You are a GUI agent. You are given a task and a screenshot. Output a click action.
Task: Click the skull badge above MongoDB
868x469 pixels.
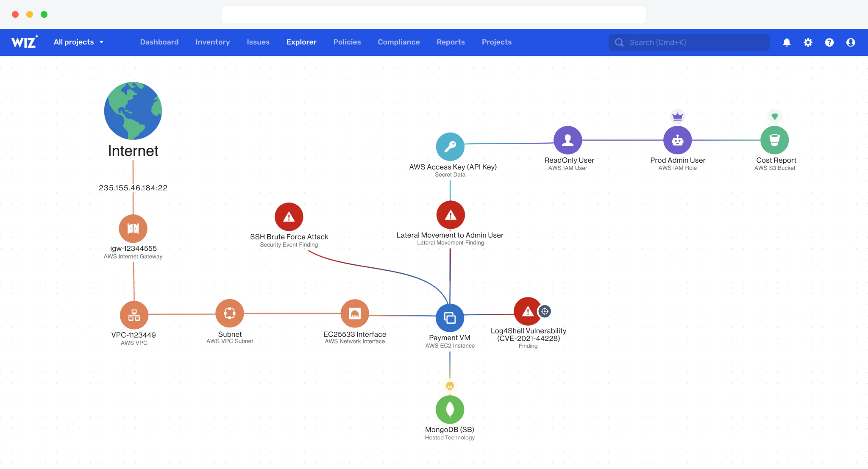[x=450, y=386]
